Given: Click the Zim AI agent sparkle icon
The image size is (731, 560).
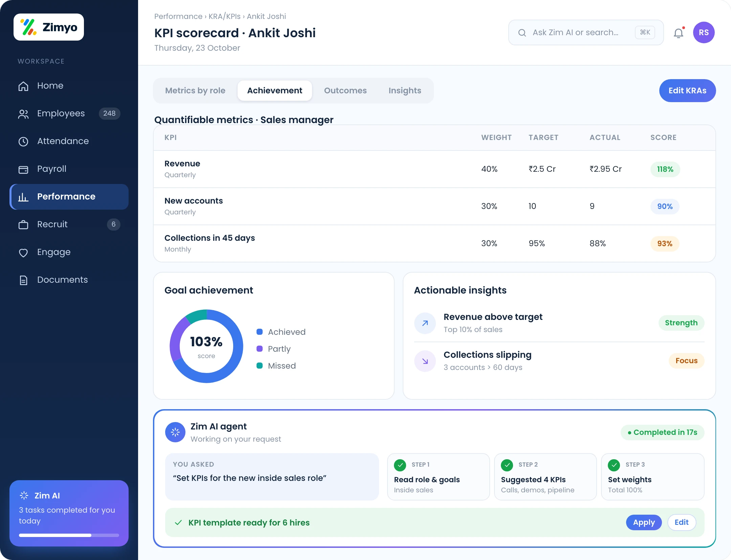Looking at the screenshot, I should tap(175, 432).
